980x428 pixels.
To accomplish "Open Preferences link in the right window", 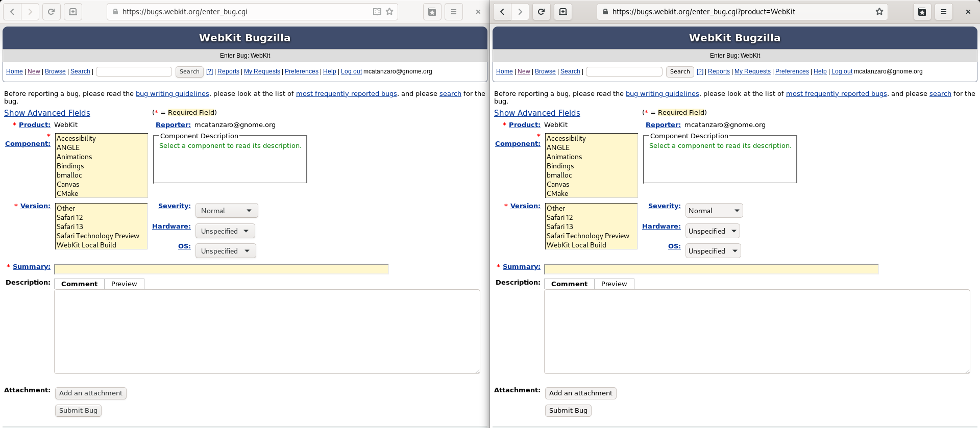I will pos(792,71).
